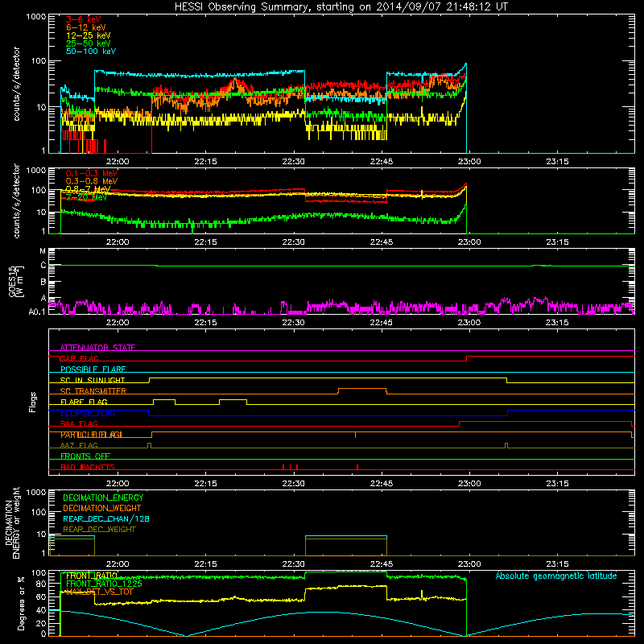Click the 'BAD_PACKETS' flag label
This screenshot has width=644, height=644.
pyautogui.click(x=88, y=467)
